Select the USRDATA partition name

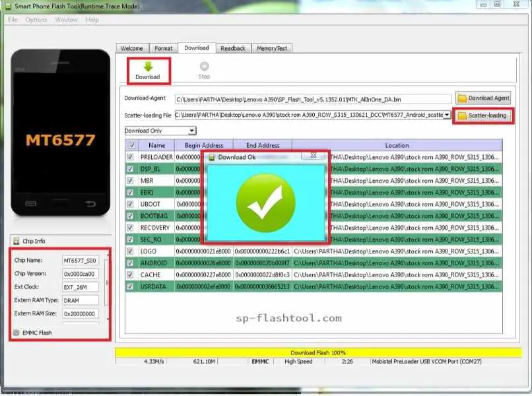[153, 286]
